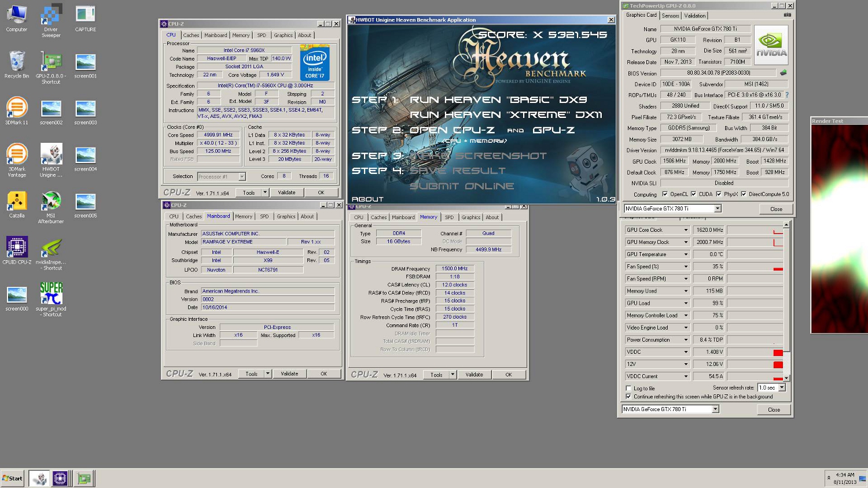The image size is (868, 488).
Task: Toggle the PhysX checkbox in GPU-Z
Action: [x=718, y=194]
